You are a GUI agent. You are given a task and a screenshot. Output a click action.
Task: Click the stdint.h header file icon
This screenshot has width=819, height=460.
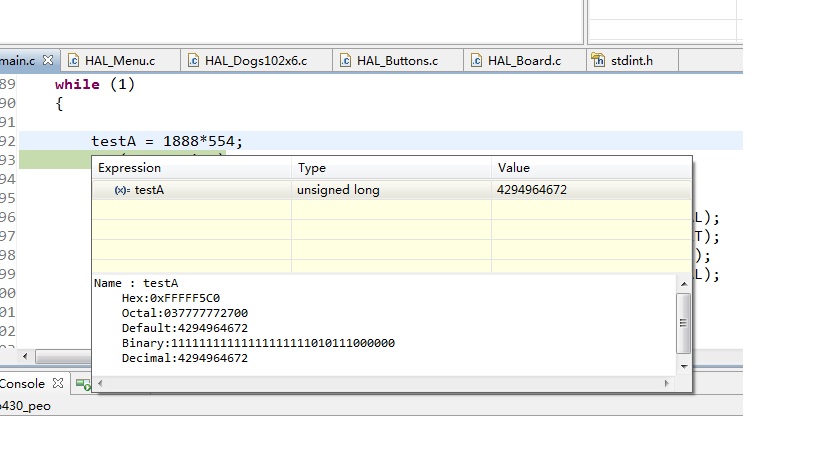click(598, 61)
